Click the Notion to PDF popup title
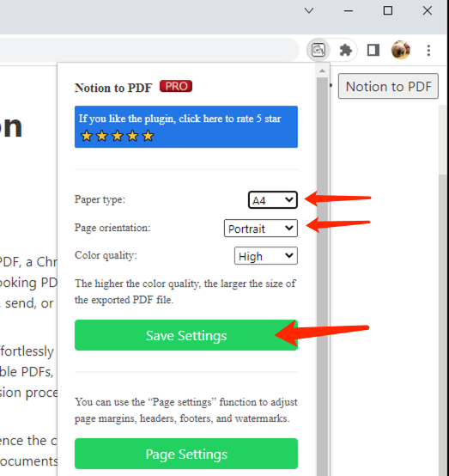This screenshot has height=476, width=449. (113, 88)
